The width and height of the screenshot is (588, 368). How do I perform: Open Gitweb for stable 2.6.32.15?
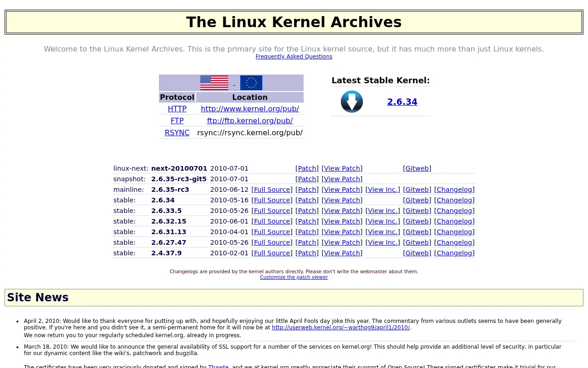pos(417,221)
